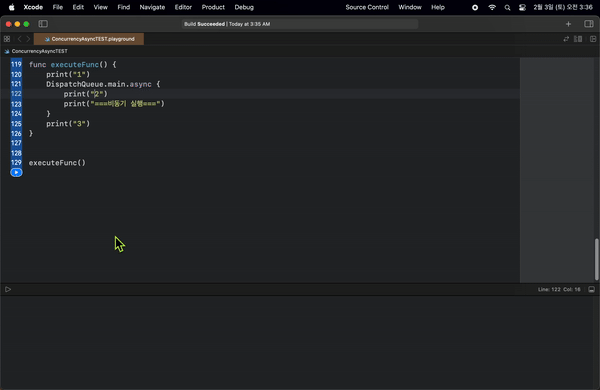600x390 pixels.
Task: Click the Korean async print string line
Action: coord(114,104)
